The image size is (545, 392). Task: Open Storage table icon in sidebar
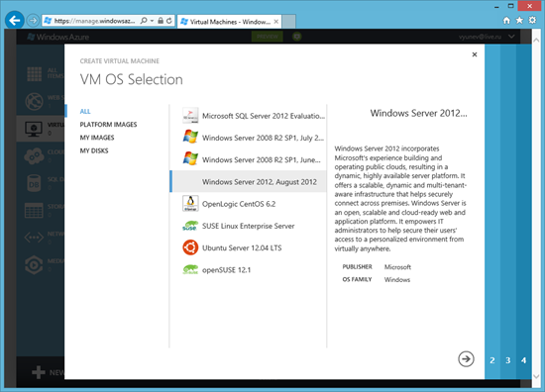(34, 211)
